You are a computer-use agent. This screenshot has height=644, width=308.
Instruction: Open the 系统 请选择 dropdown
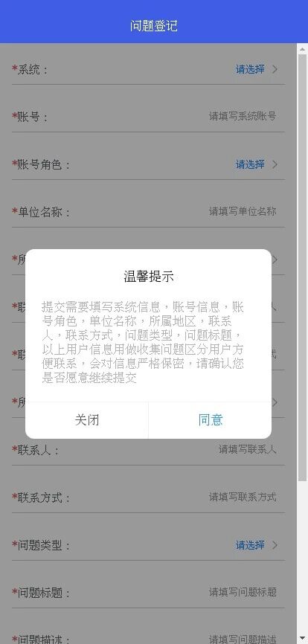tap(250, 69)
